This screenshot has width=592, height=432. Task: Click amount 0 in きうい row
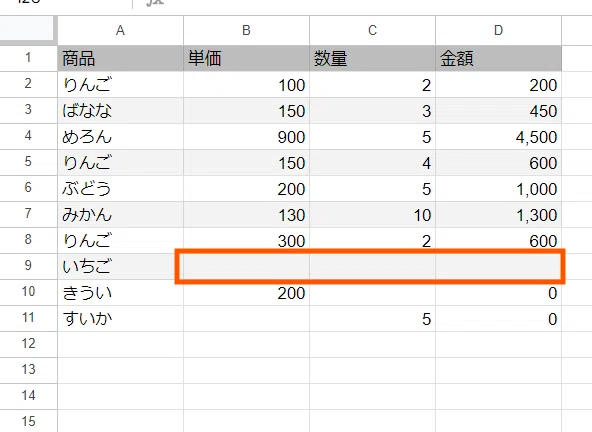[498, 293]
